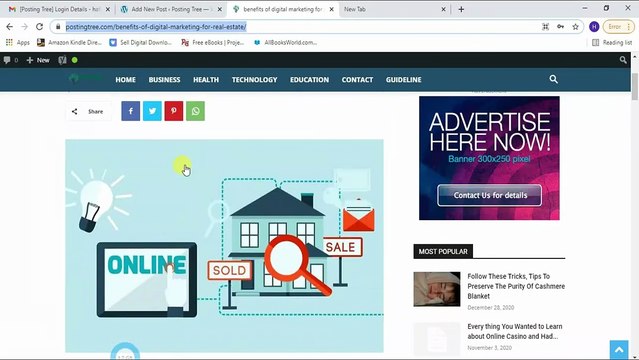Click MOST POPULAR section heading
This screenshot has width=639, height=360.
443,252
